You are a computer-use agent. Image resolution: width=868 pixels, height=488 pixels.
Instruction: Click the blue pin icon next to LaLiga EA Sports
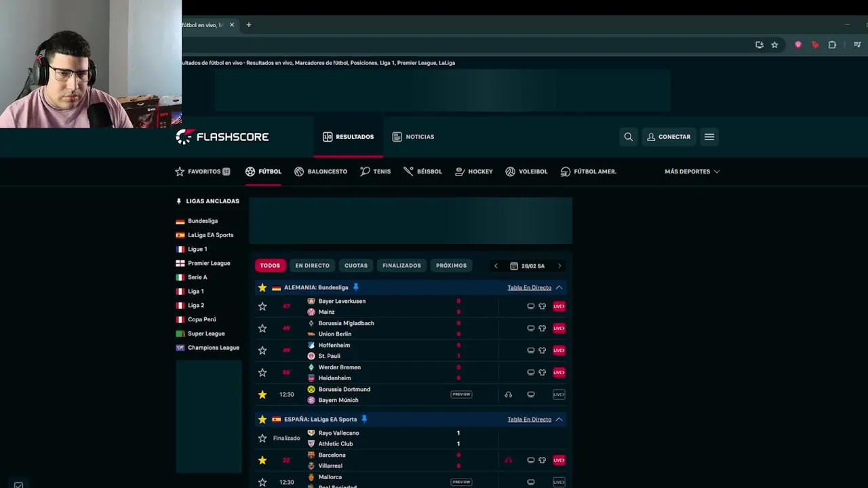pyautogui.click(x=363, y=419)
